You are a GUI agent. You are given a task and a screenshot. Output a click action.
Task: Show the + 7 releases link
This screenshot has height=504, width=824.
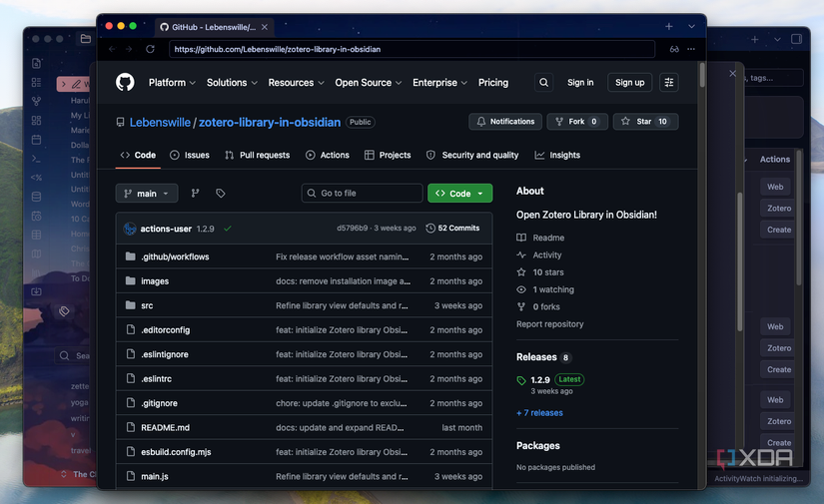[539, 413]
